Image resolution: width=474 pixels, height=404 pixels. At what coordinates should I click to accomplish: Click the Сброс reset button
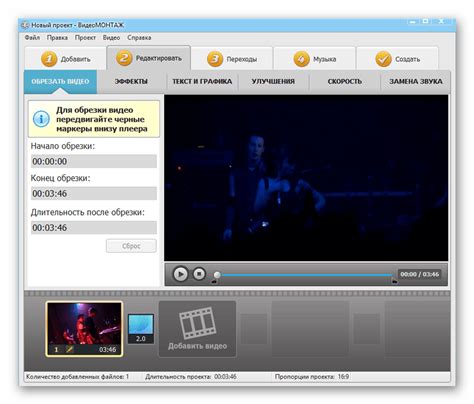pyautogui.click(x=131, y=246)
